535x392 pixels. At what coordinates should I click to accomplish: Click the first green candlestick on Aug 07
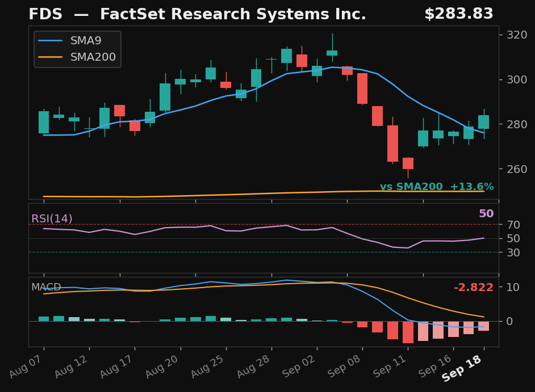44,122
